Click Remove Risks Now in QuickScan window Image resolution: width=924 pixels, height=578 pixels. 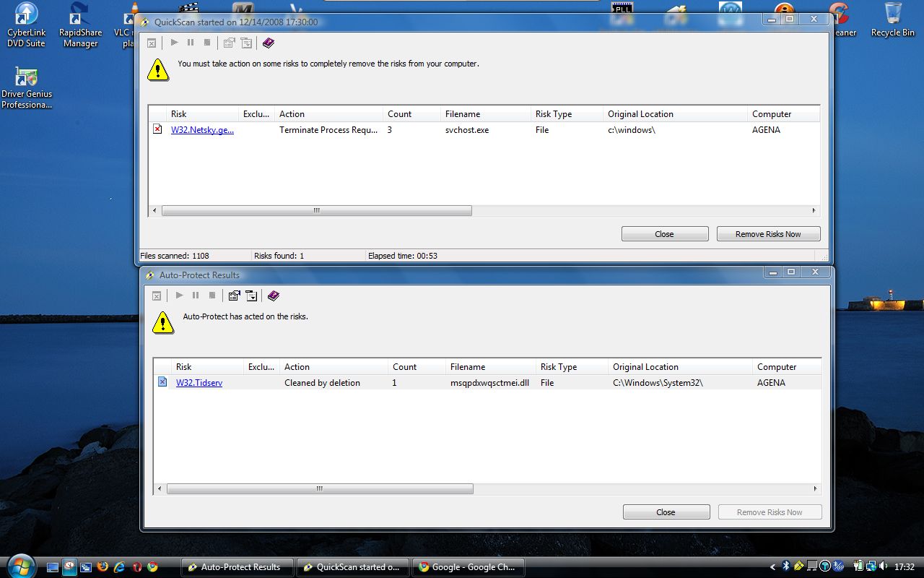click(768, 234)
